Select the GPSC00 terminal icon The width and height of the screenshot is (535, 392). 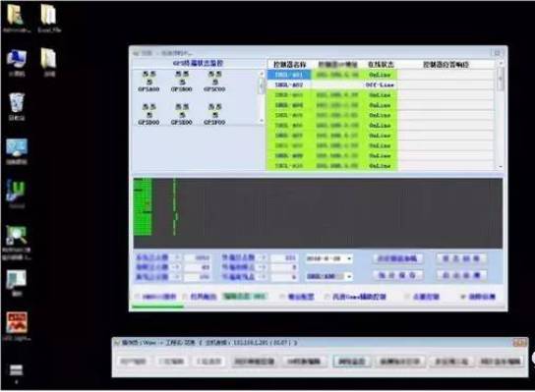pos(214,82)
